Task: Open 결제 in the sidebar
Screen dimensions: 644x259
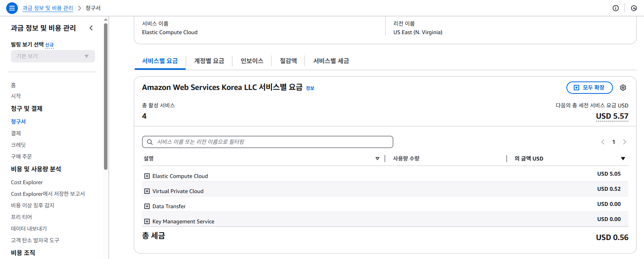Action: 16,133
